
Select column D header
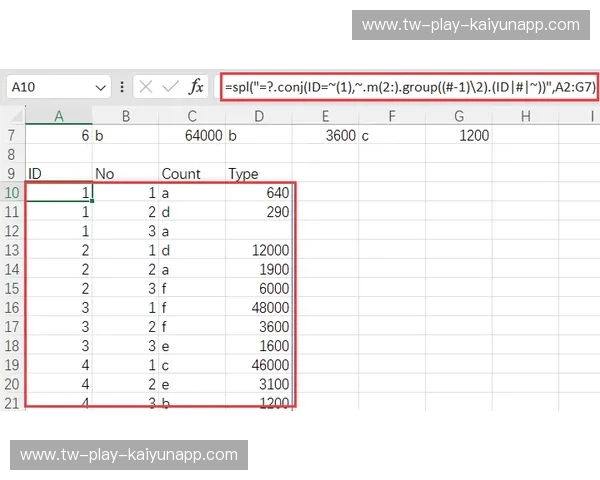[x=259, y=116]
